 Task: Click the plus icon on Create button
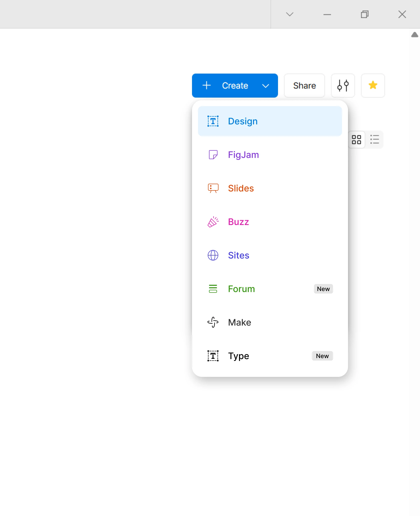point(207,86)
